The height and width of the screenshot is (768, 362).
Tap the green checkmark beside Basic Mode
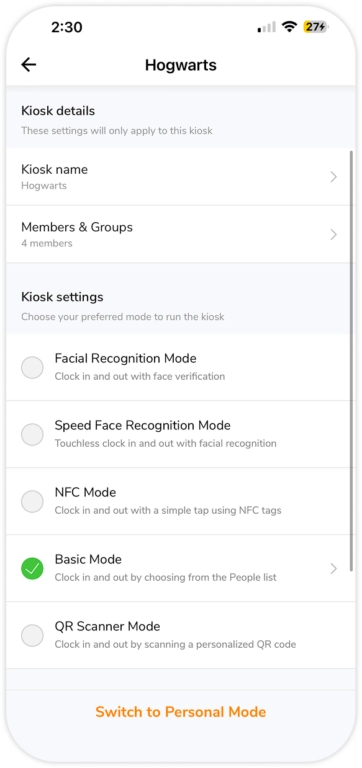click(32, 568)
